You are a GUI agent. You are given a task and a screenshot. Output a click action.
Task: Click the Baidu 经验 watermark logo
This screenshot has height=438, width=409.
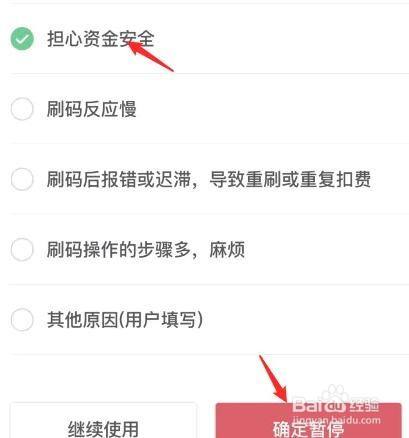coord(336,405)
